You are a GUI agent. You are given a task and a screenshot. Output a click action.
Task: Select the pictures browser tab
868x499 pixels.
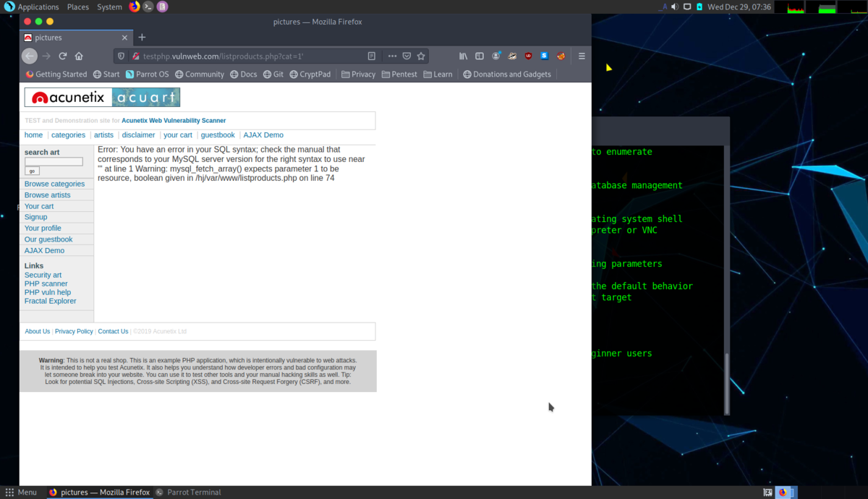77,37
